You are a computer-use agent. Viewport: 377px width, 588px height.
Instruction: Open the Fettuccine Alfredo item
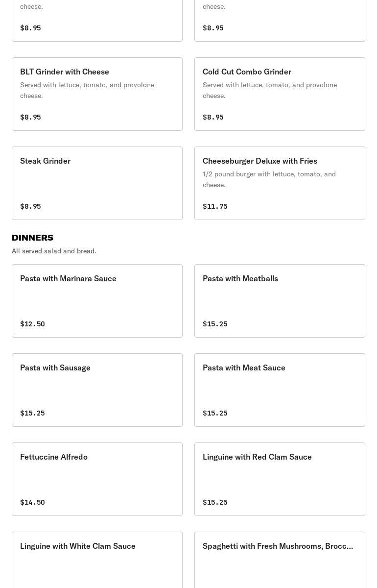coord(97,479)
